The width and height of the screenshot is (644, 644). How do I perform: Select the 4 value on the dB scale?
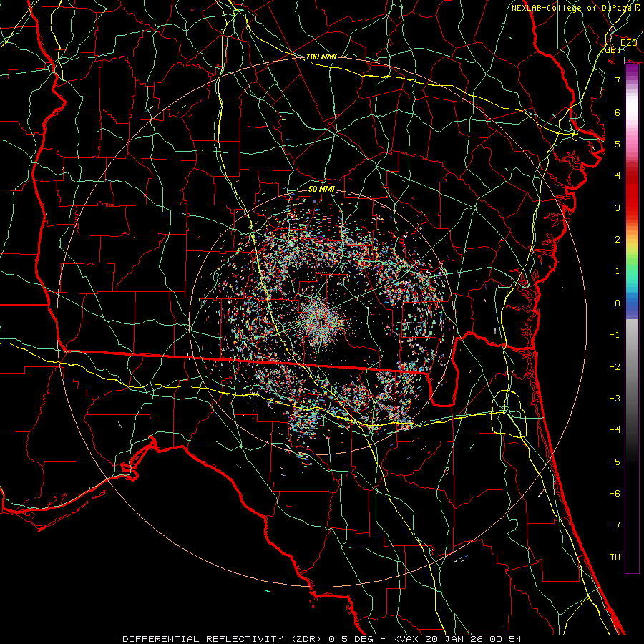618,176
